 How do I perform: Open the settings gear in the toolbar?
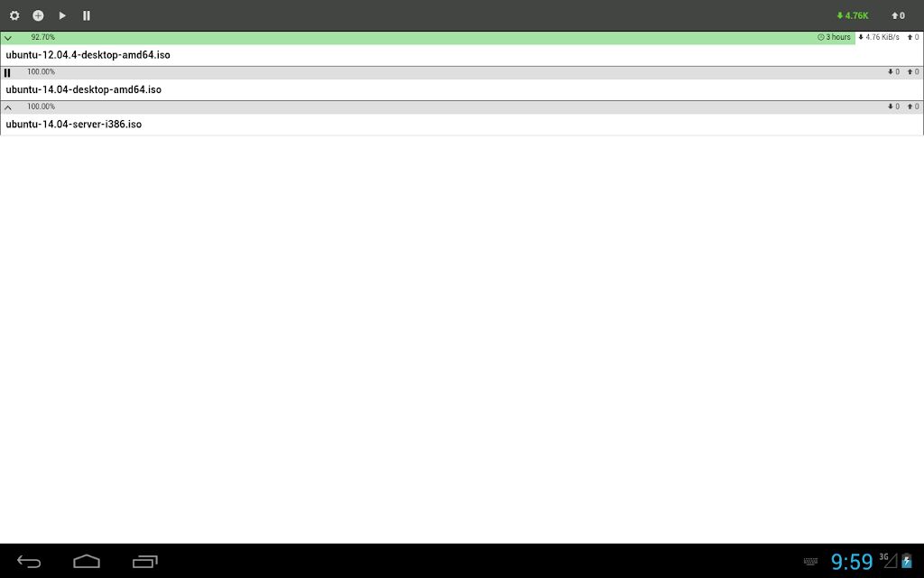[14, 15]
